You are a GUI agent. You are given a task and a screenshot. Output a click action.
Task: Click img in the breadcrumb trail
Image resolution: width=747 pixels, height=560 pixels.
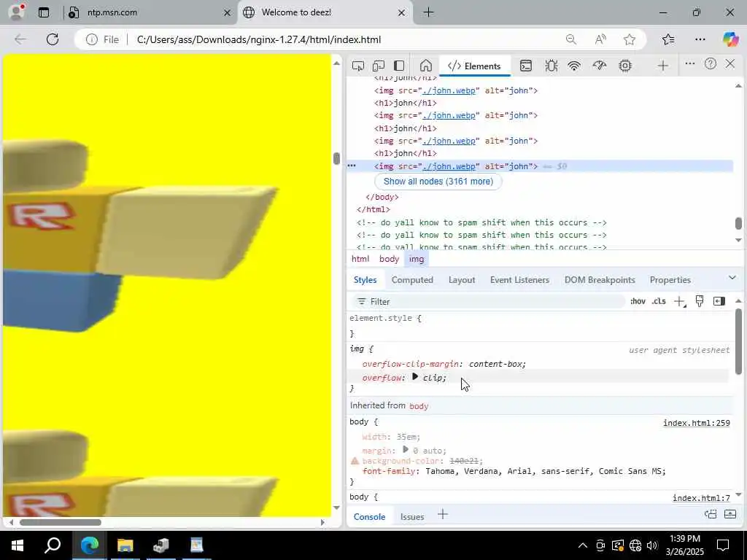click(417, 259)
